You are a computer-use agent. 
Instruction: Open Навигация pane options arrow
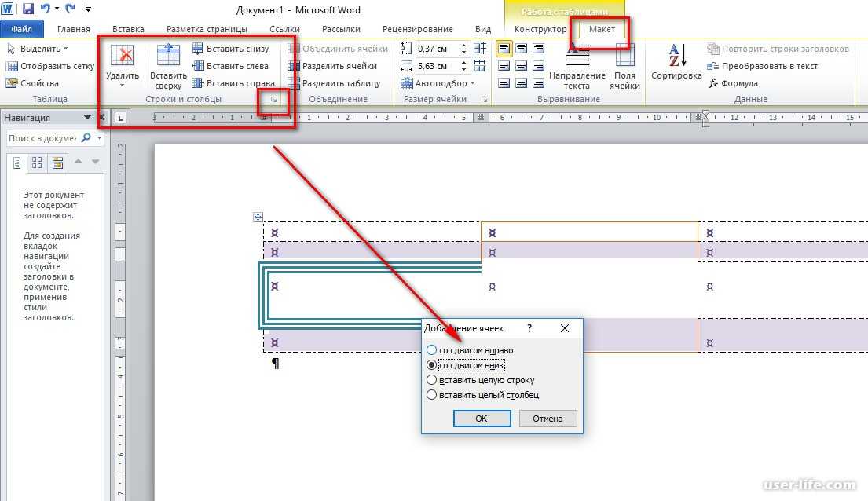[87, 117]
